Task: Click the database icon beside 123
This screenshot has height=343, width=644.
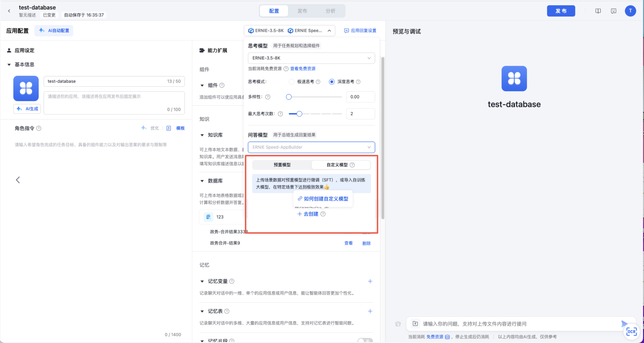Action: click(208, 217)
